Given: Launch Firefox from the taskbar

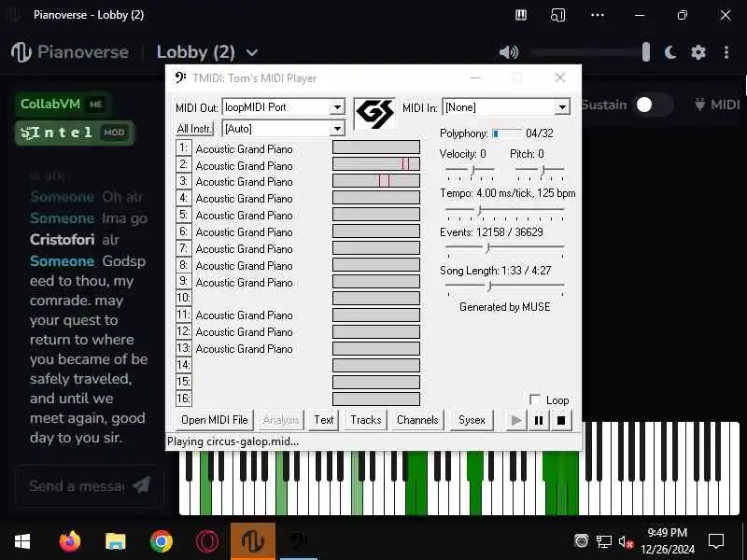Looking at the screenshot, I should [69, 541].
